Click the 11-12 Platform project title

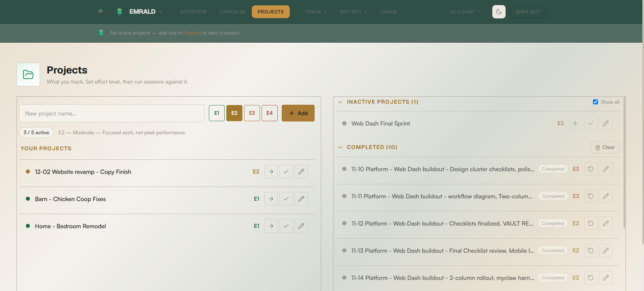tap(442, 224)
